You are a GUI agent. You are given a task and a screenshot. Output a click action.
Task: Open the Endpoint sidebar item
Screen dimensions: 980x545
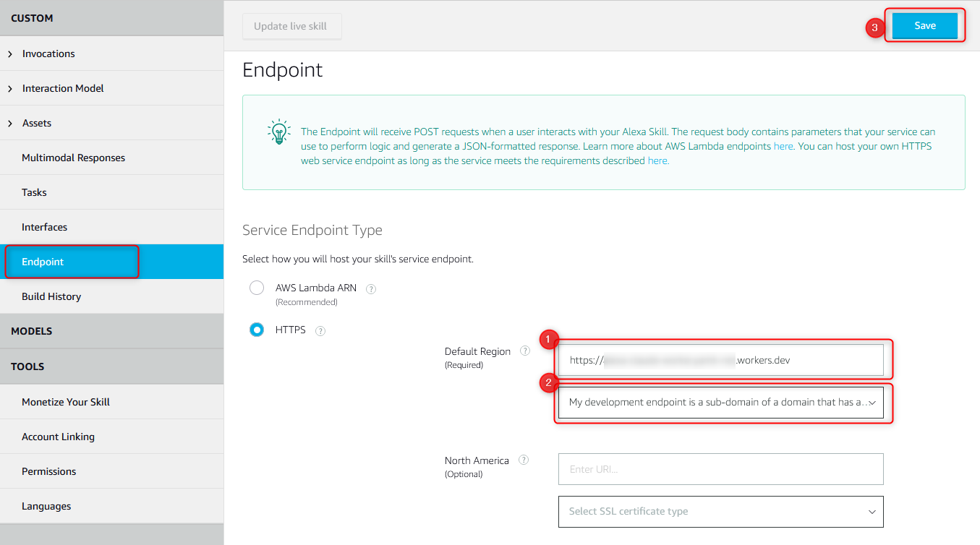tap(43, 262)
